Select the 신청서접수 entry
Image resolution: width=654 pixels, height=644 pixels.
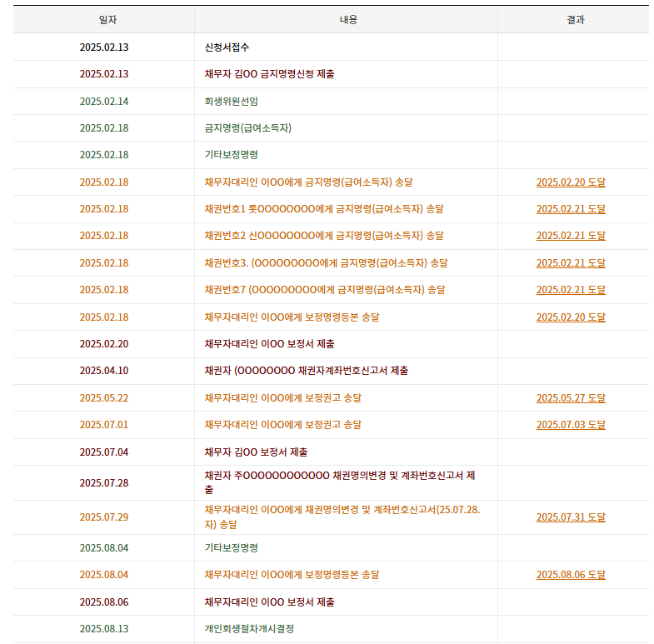[227, 47]
